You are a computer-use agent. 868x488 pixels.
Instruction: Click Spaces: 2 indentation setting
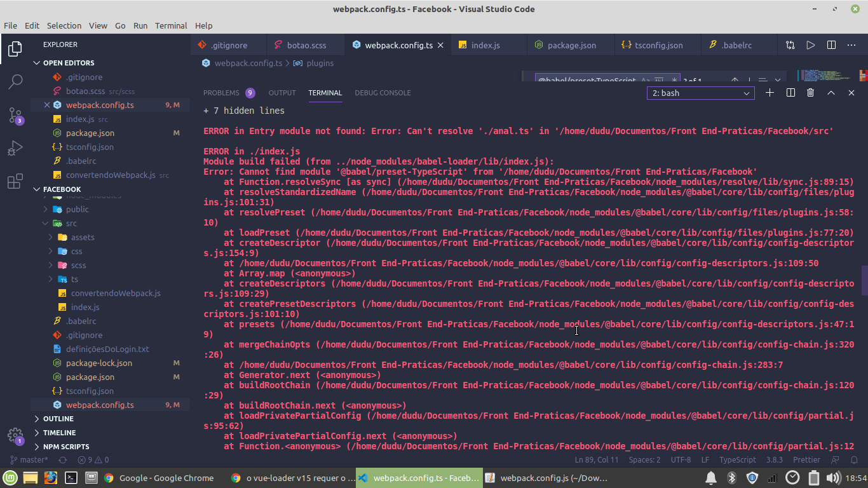pyautogui.click(x=644, y=459)
